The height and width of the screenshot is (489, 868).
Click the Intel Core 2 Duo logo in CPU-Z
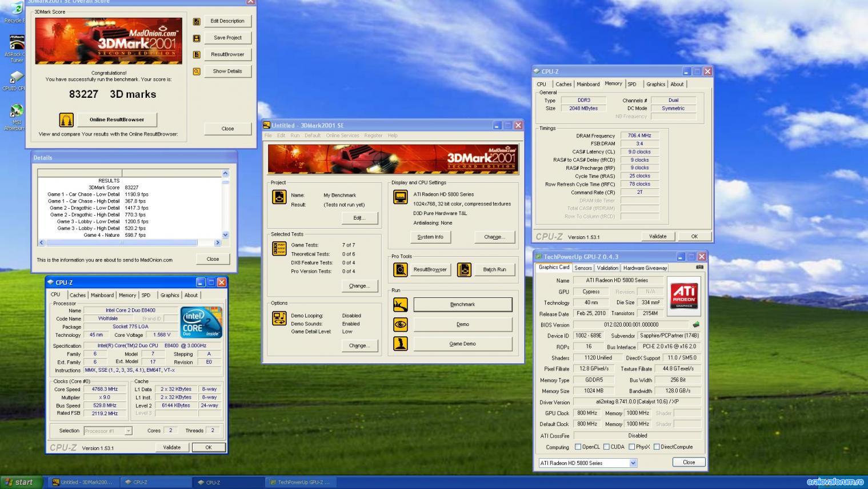201,323
